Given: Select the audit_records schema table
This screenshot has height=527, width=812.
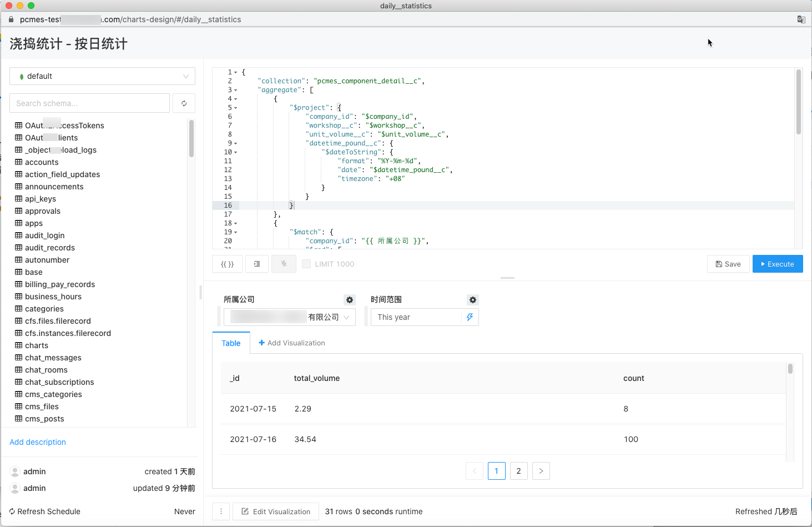Looking at the screenshot, I should tap(50, 248).
